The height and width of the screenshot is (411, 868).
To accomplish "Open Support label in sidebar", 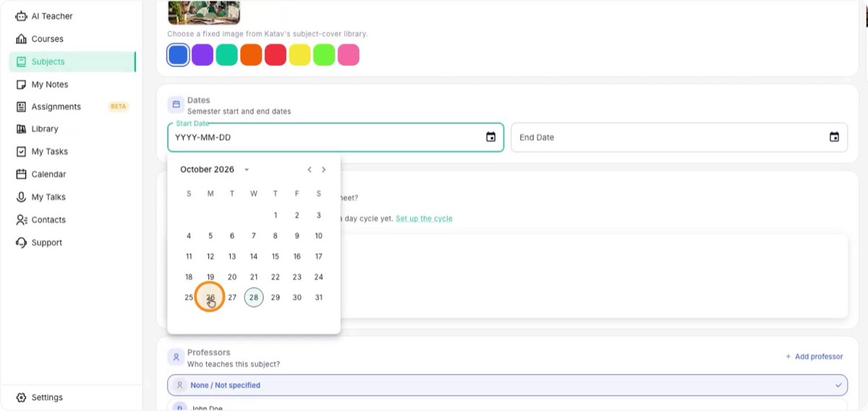I will [x=46, y=242].
